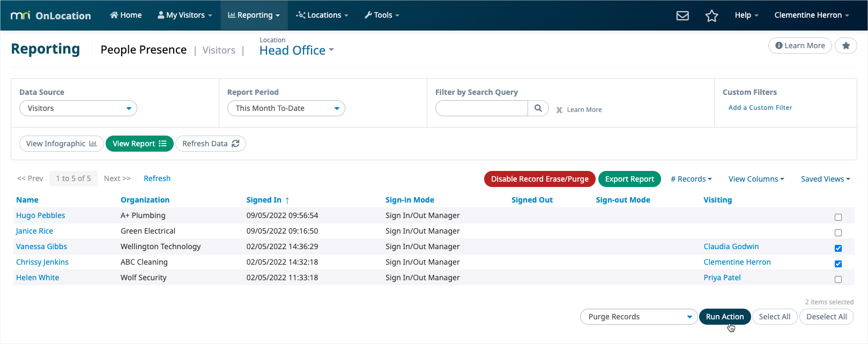The width and height of the screenshot is (868, 344).
Task: Open the Purge Records action dropdown
Action: (x=639, y=317)
